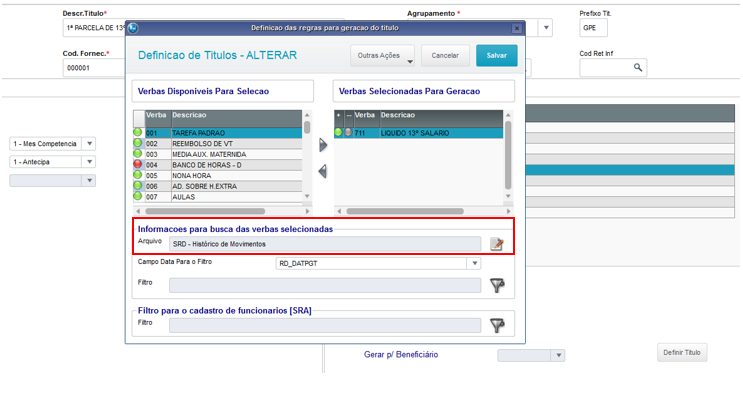Click horizontal scrollbar of selected verbas list
The width and height of the screenshot is (743, 396).
(405, 211)
